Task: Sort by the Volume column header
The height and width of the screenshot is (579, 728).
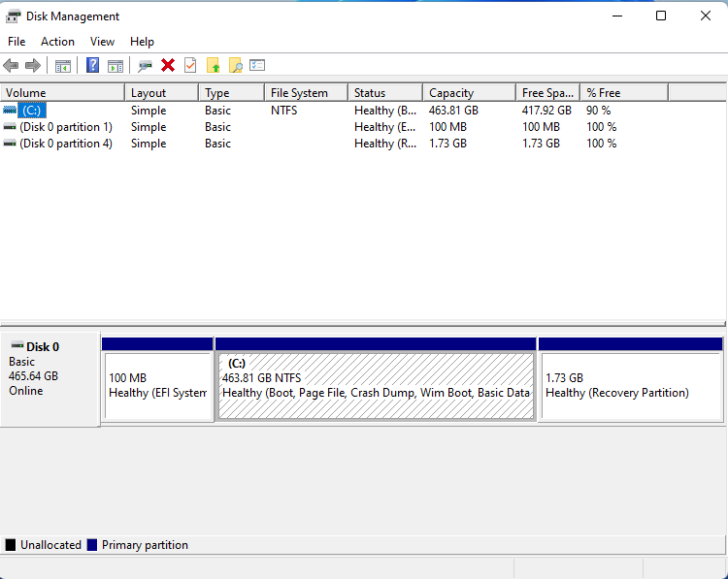Action: (63, 93)
